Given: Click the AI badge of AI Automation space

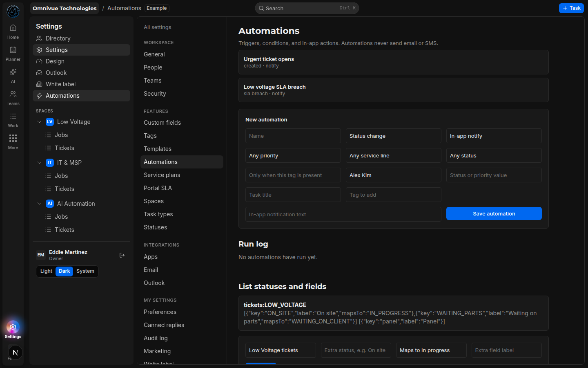Looking at the screenshot, I should 50,204.
